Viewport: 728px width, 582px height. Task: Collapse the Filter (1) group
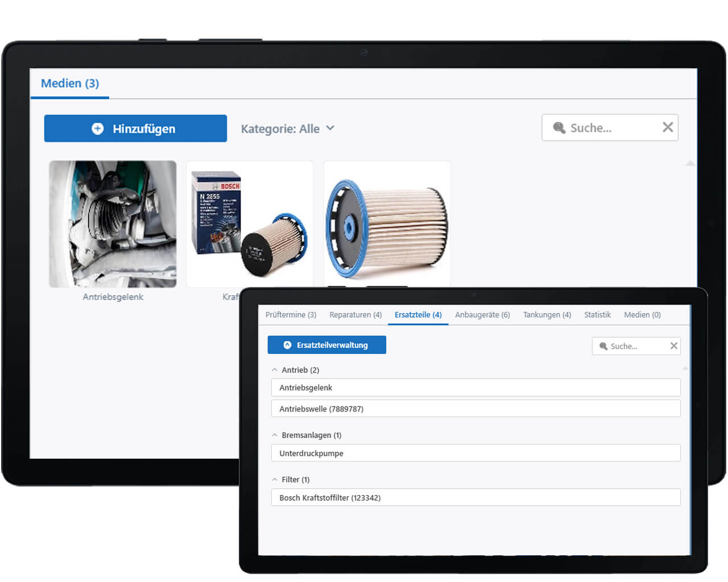click(275, 480)
